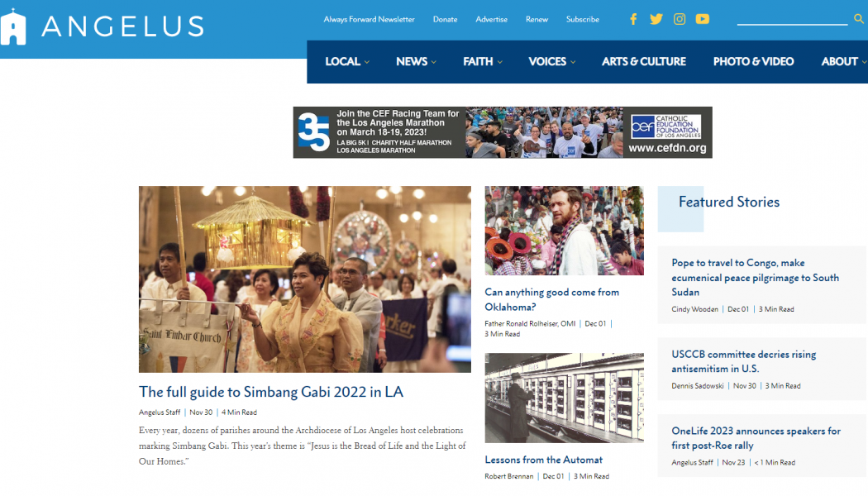Open Angelus YouTube channel icon

pos(703,19)
